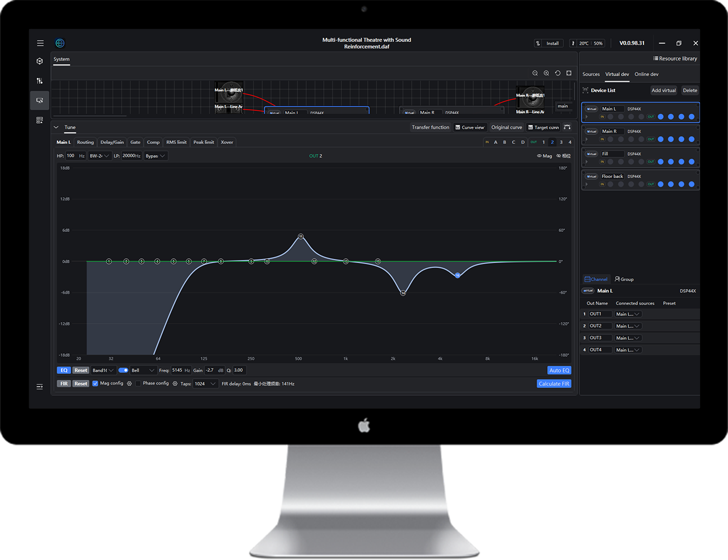Open the mixer sliders icon in sidebar
This screenshot has width=728, height=560.
[x=39, y=81]
